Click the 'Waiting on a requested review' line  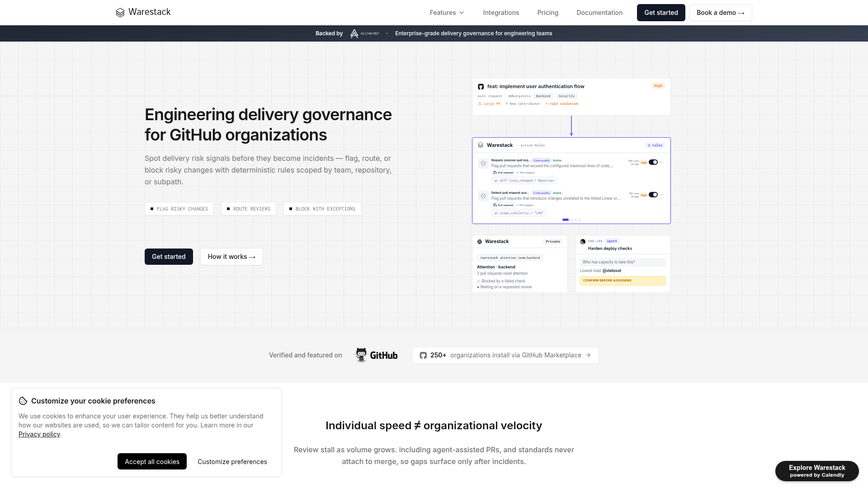505,287
